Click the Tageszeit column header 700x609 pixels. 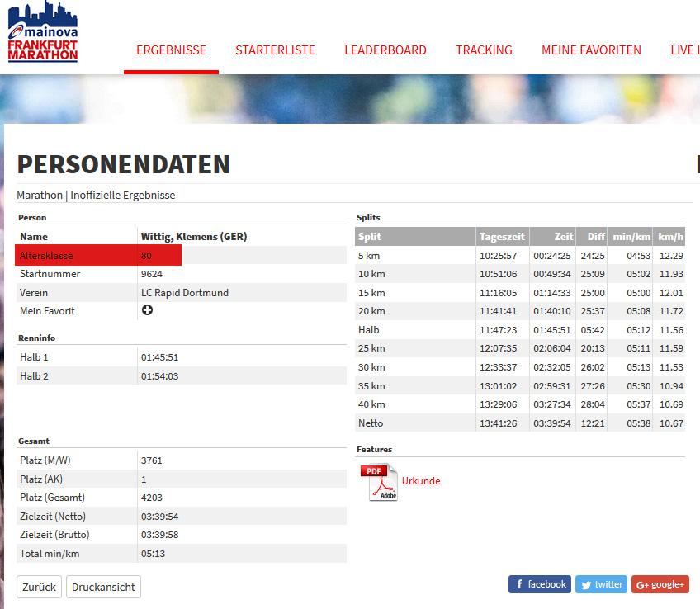(x=502, y=237)
